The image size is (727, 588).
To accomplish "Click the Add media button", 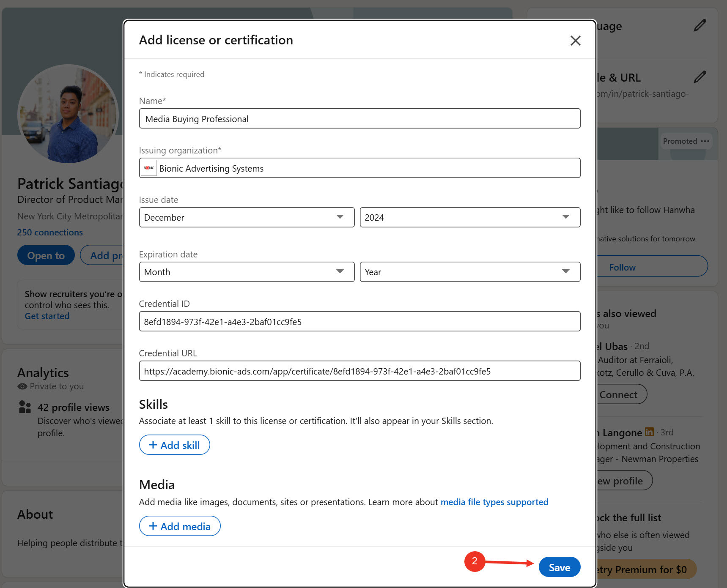I will coord(180,526).
